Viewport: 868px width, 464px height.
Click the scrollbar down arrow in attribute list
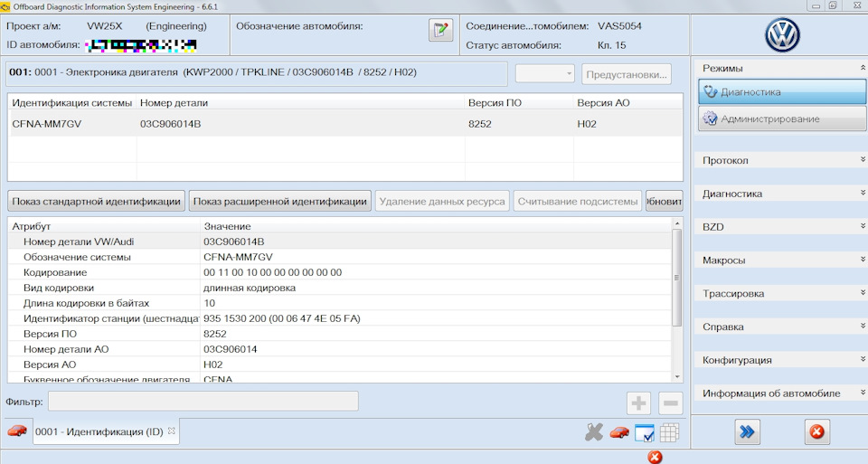click(x=676, y=376)
